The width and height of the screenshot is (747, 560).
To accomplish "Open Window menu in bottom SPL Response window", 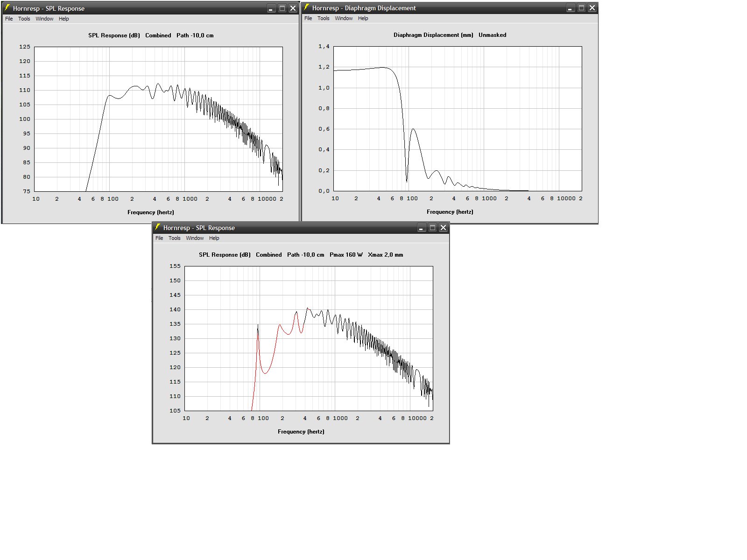I will click(x=195, y=238).
